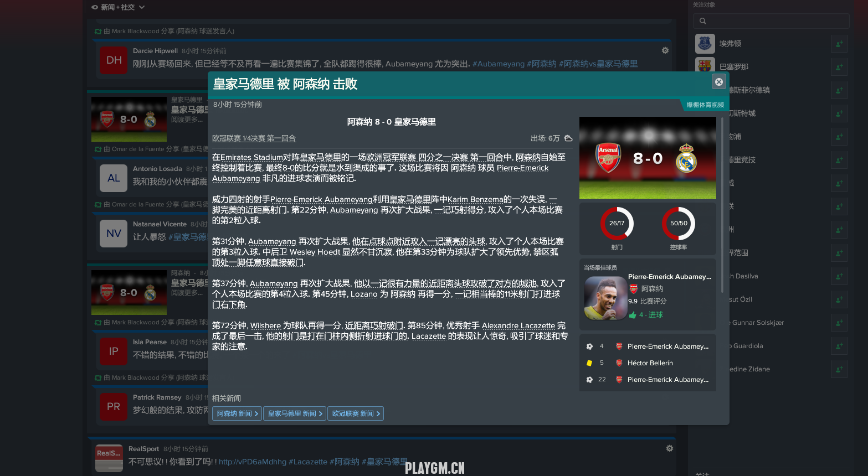Open the #Lacazette hashtag in RealSport post
Image resolution: width=868 pixels, height=476 pixels.
(308, 462)
